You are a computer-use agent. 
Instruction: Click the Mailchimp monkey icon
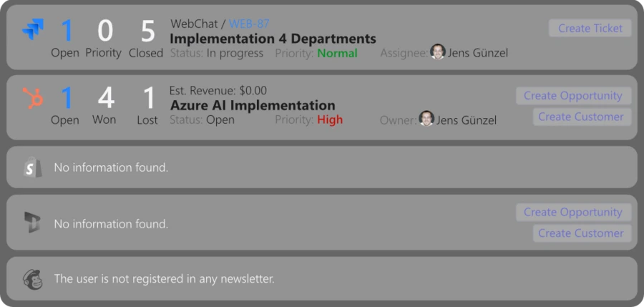point(32,278)
